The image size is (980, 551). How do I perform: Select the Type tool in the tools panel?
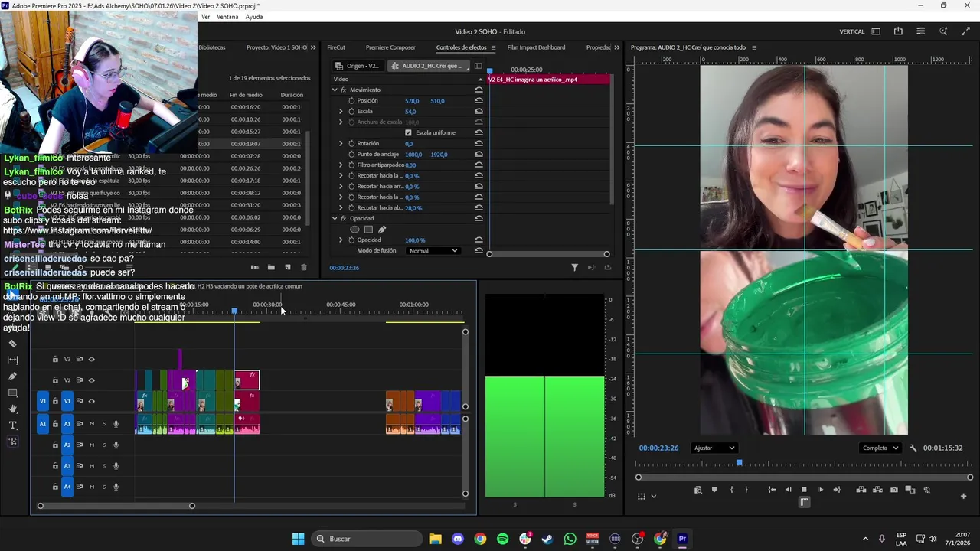point(12,425)
